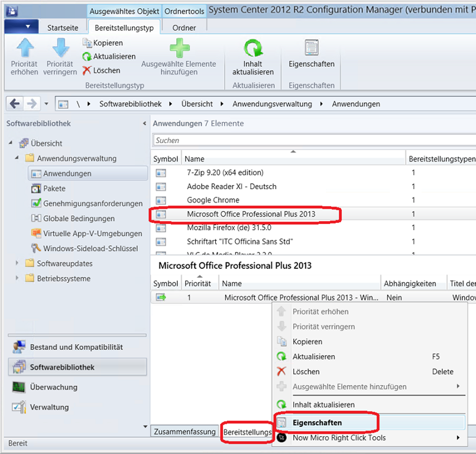Click the Google Chrome row application icon

tap(161, 200)
